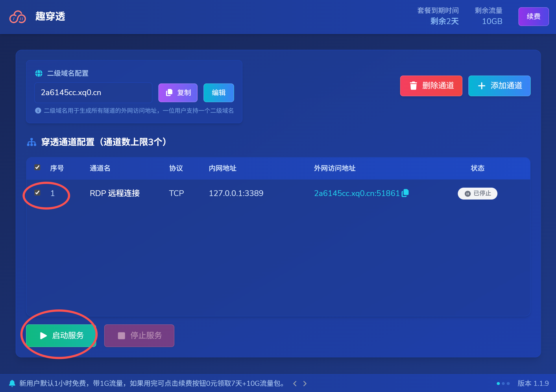Click the globe icon for 二级域名配置

coord(39,73)
